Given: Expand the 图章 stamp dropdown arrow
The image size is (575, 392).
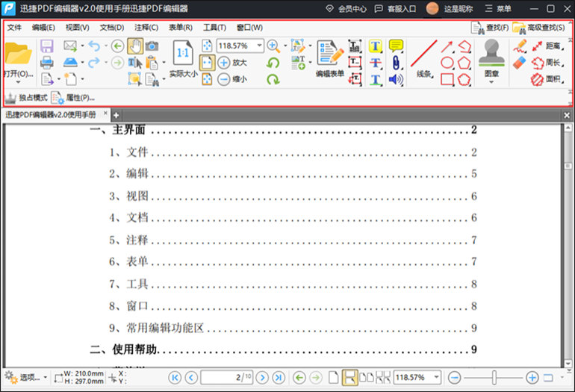Looking at the screenshot, I should point(491,82).
